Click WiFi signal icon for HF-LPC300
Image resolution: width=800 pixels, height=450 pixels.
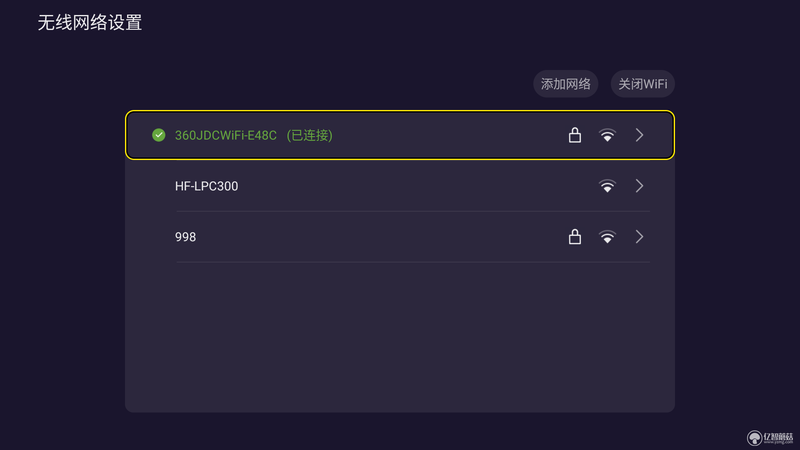[x=607, y=186]
